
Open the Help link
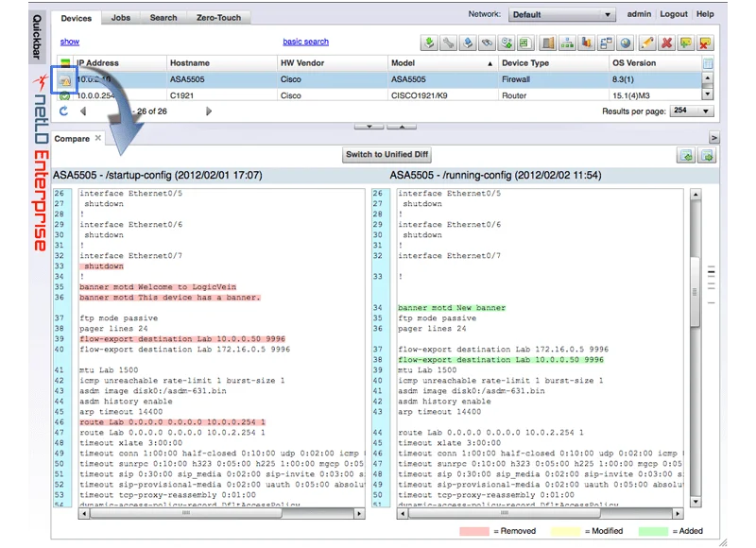click(x=705, y=14)
